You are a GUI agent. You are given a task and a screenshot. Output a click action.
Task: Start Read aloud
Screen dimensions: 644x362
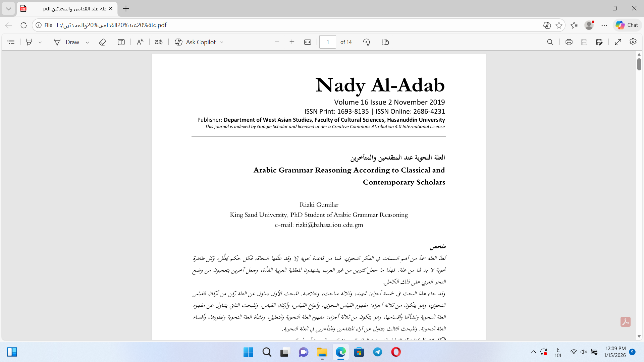[140, 42]
